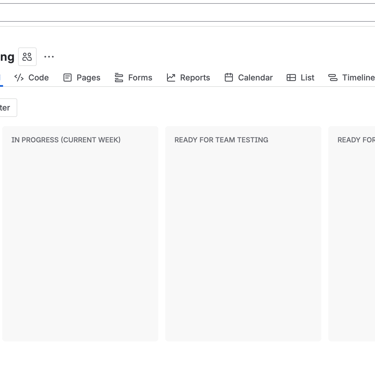The width and height of the screenshot is (375, 375).
Task: Go to the Forms tab
Action: click(133, 78)
